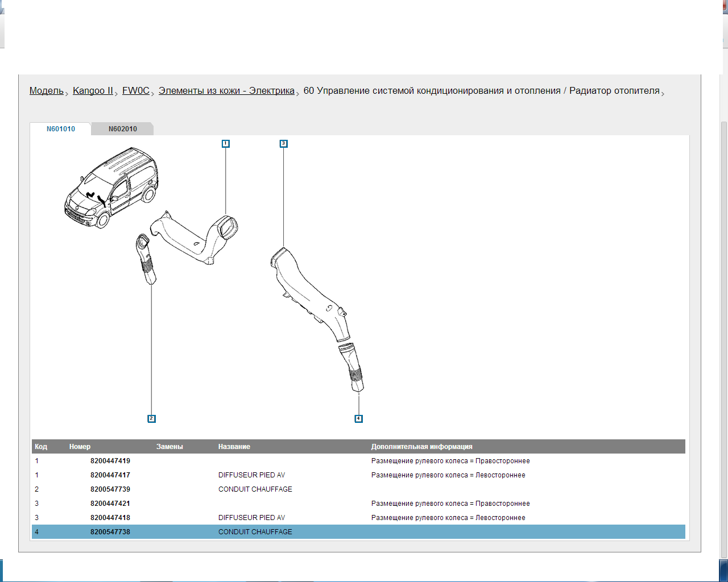This screenshot has height=582, width=728.
Task: Click DIFFUSEUR PIED AV in row 8200447418
Action: (252, 518)
